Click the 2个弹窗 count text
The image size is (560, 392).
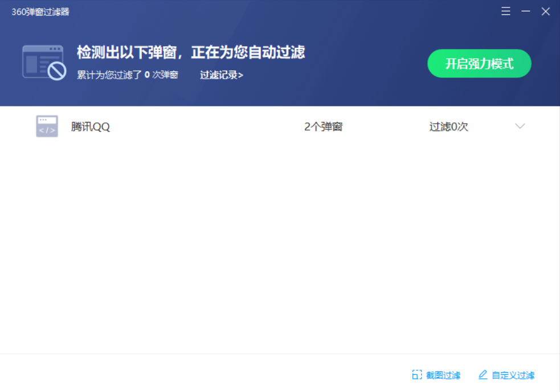(323, 126)
